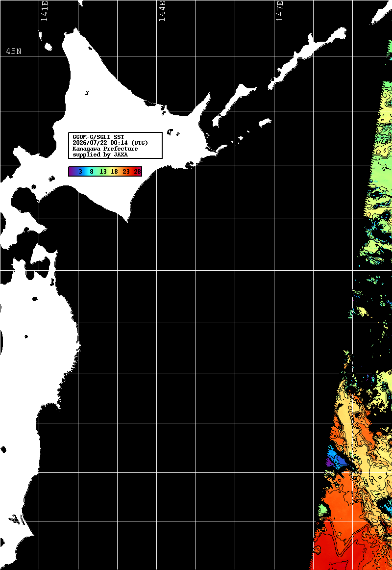The height and width of the screenshot is (570, 392).
Task: Click the 141E longitude label
Action: (x=44, y=11)
